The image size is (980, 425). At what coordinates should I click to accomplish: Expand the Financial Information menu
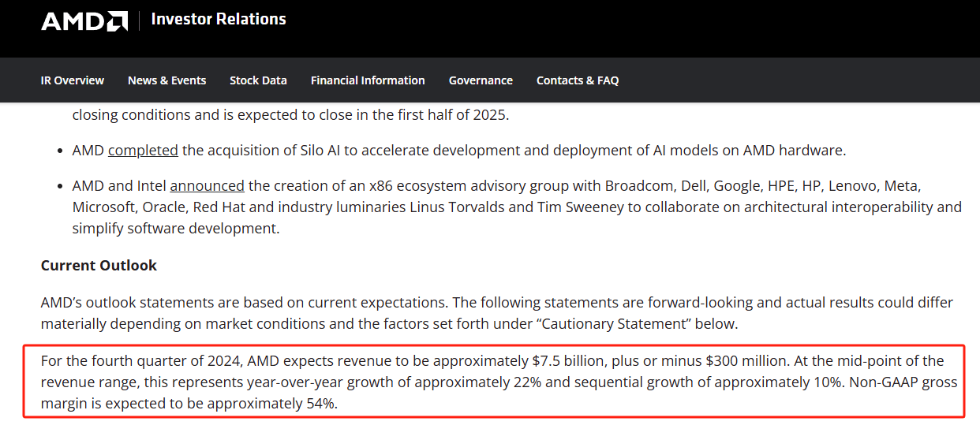pyautogui.click(x=368, y=80)
